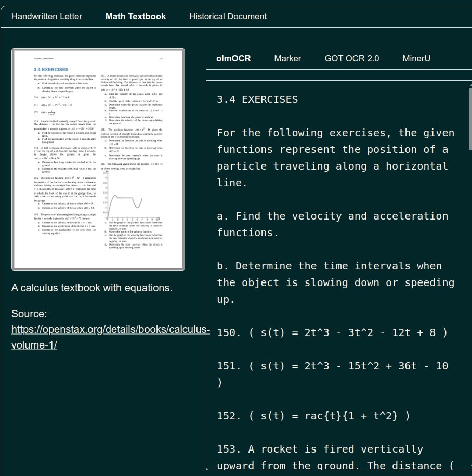The height and width of the screenshot is (476, 472).
Task: Click the textbook page thumbnail image
Action: 98,159
